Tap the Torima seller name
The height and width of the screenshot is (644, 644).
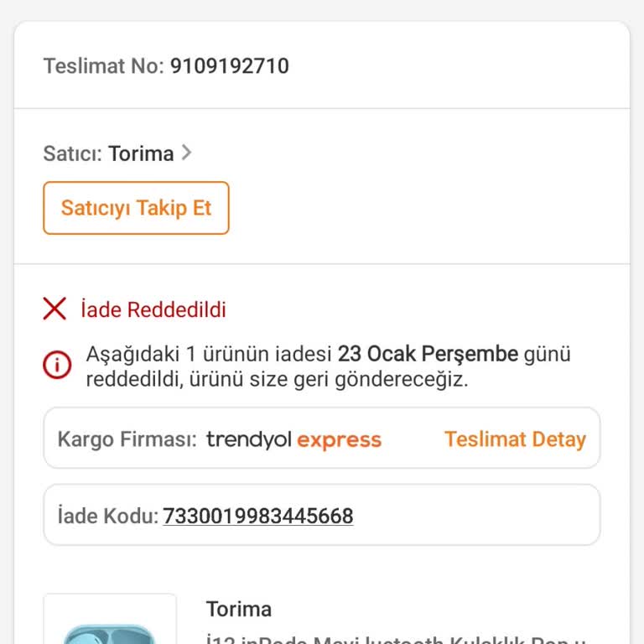pyautogui.click(x=141, y=153)
